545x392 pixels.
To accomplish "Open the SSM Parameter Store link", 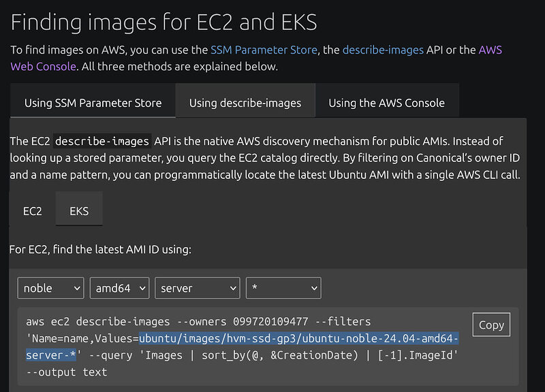I will [264, 50].
